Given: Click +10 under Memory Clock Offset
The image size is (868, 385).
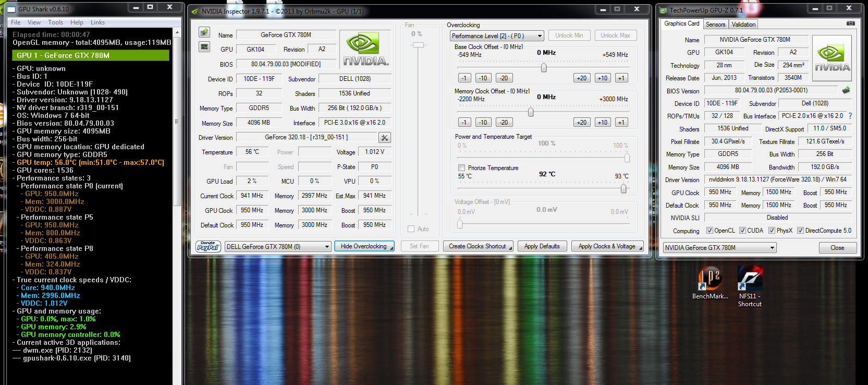Looking at the screenshot, I should (603, 123).
